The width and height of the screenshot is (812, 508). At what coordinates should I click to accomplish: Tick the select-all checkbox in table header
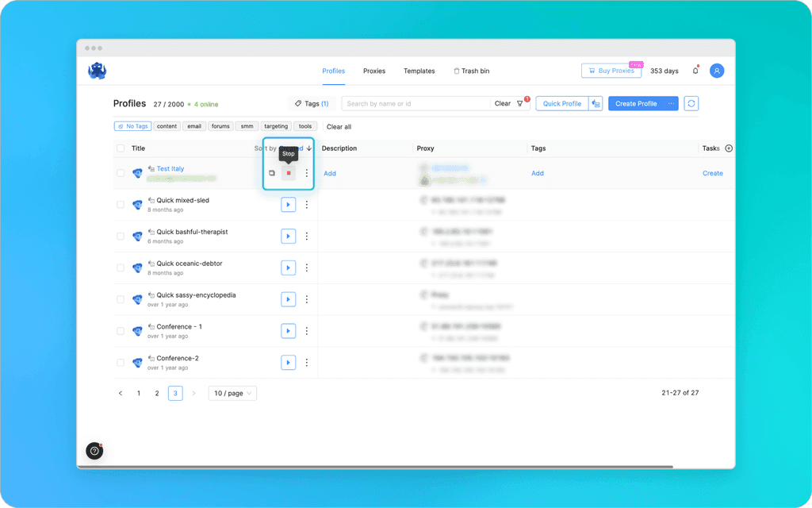[x=121, y=148]
